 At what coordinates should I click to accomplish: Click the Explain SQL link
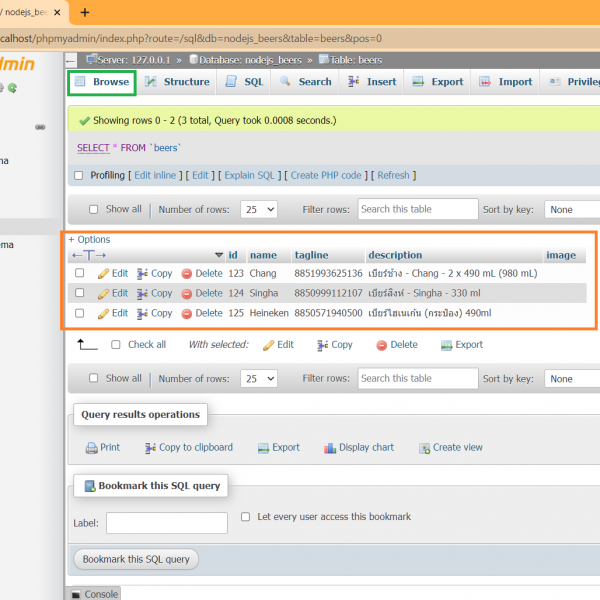point(249,176)
